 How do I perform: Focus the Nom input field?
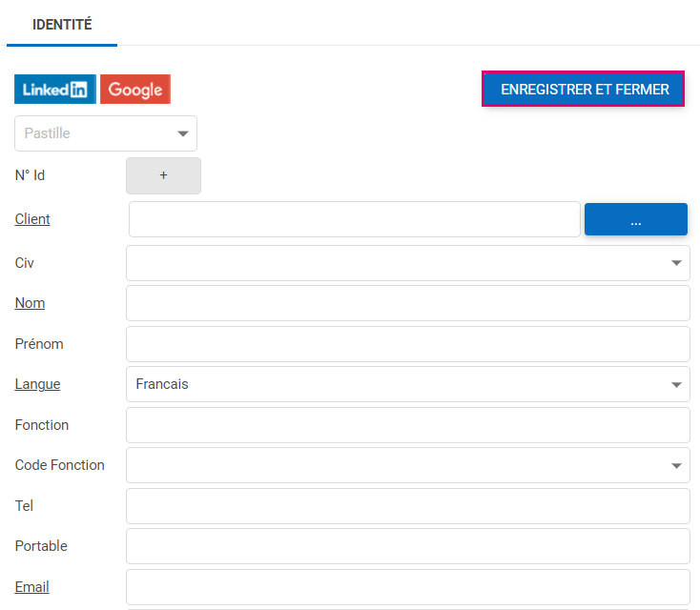pos(407,303)
